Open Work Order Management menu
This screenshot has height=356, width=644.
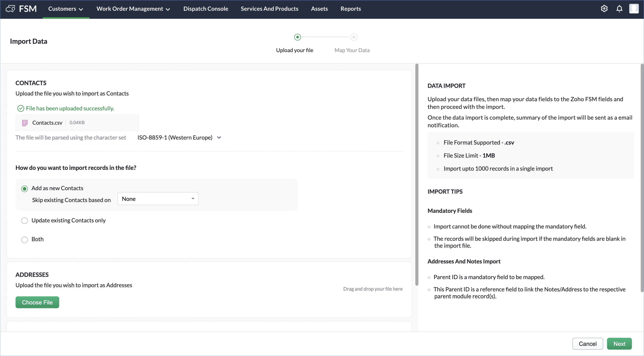[133, 9]
